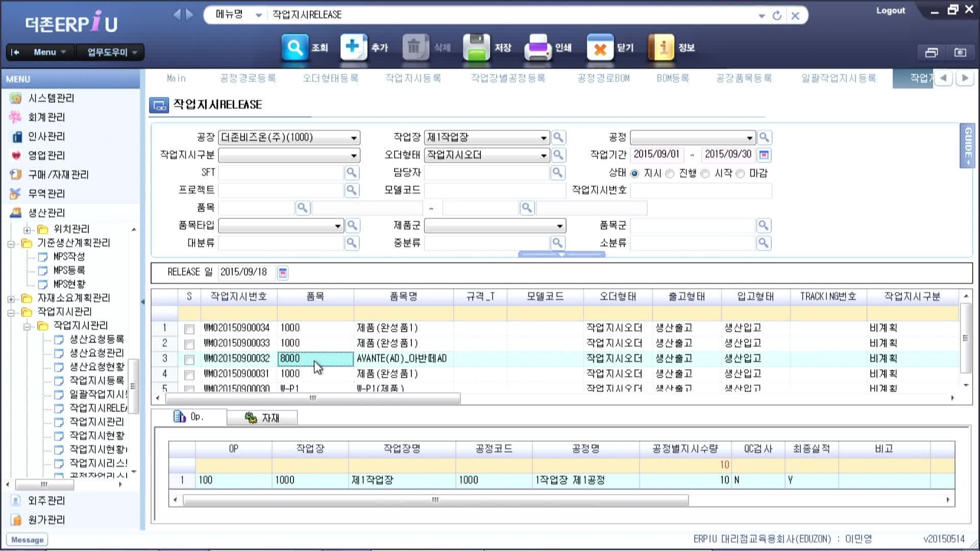The image size is (980, 551).
Task: Open 공장 dropdown
Action: pyautogui.click(x=289, y=138)
